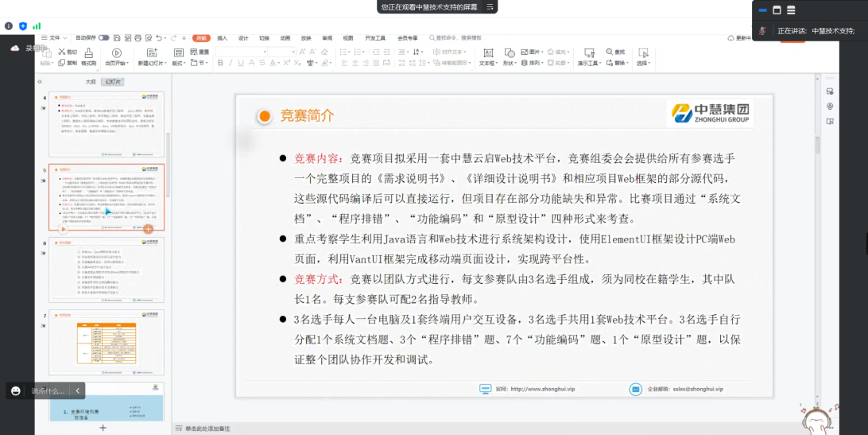This screenshot has height=435, width=868.
Task: Click the emoji smiley icon in chat bar
Action: pos(16,390)
